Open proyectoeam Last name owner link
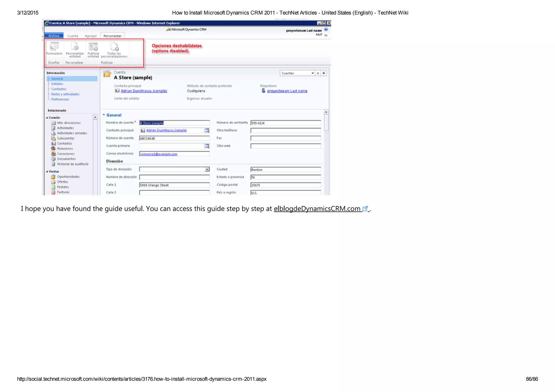The image size is (555, 392). pyautogui.click(x=287, y=91)
